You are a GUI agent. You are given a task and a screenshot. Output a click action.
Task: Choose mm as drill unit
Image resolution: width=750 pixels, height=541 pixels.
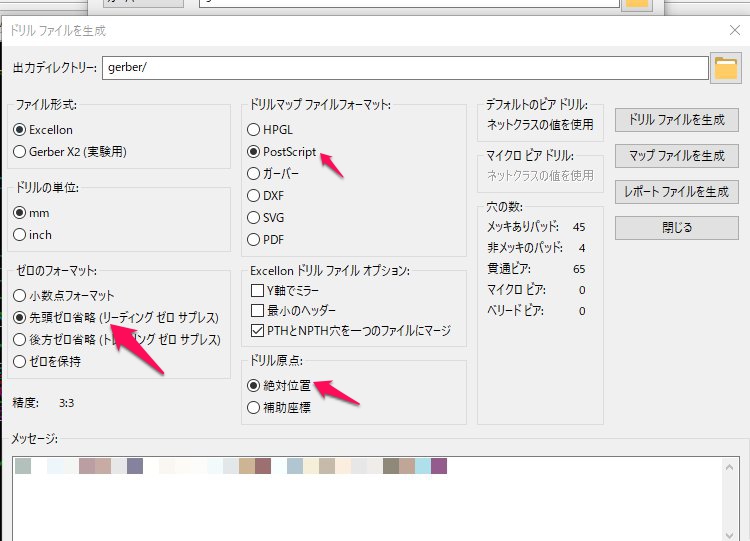(20, 213)
